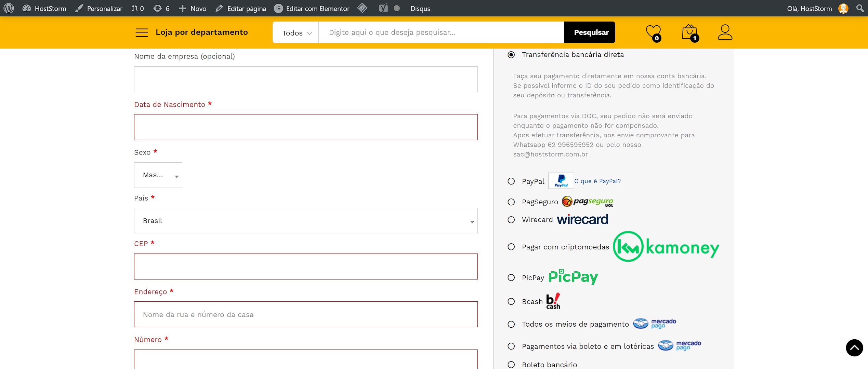
Task: Open the País dropdown showing Brasil
Action: (x=305, y=221)
